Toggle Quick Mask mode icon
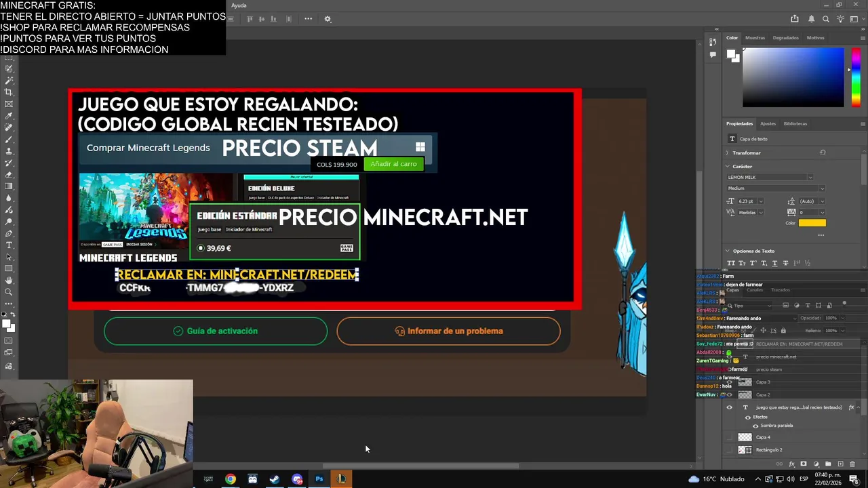Screen dimensions: 868x488 pyautogui.click(x=9, y=340)
